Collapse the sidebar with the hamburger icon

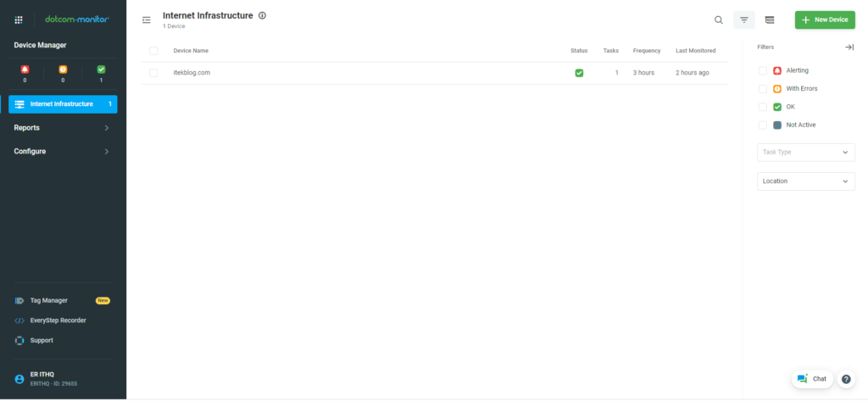pyautogui.click(x=146, y=20)
